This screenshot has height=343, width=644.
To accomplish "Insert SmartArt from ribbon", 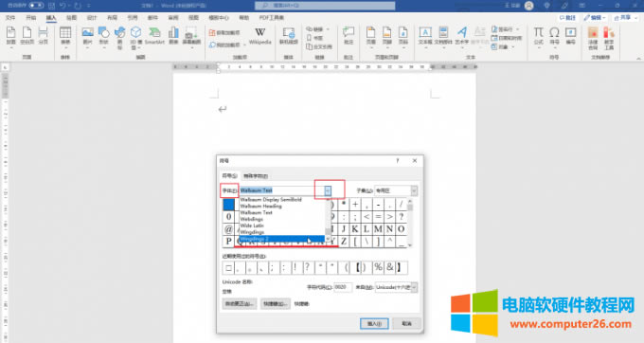I will coord(154,36).
